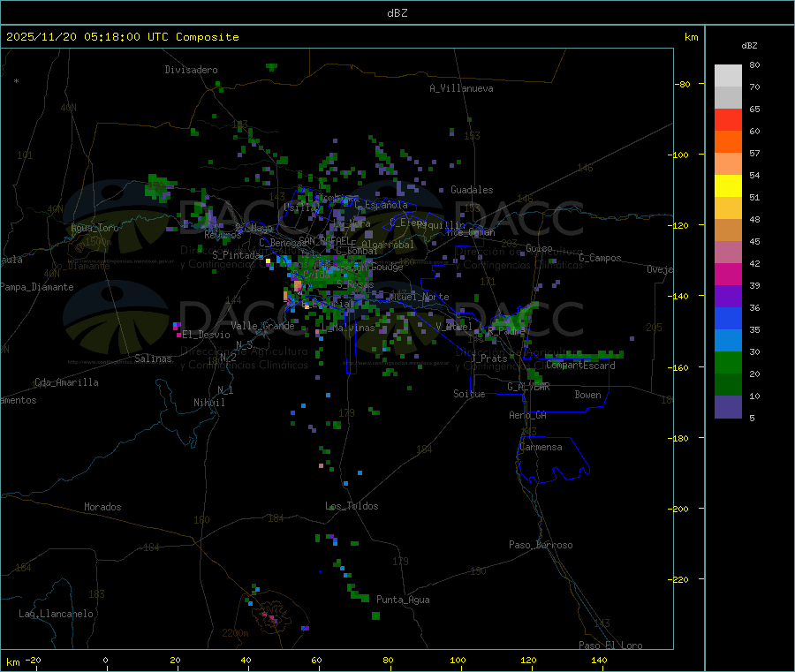Click the El_Desvio label
The image size is (795, 672).
click(207, 335)
